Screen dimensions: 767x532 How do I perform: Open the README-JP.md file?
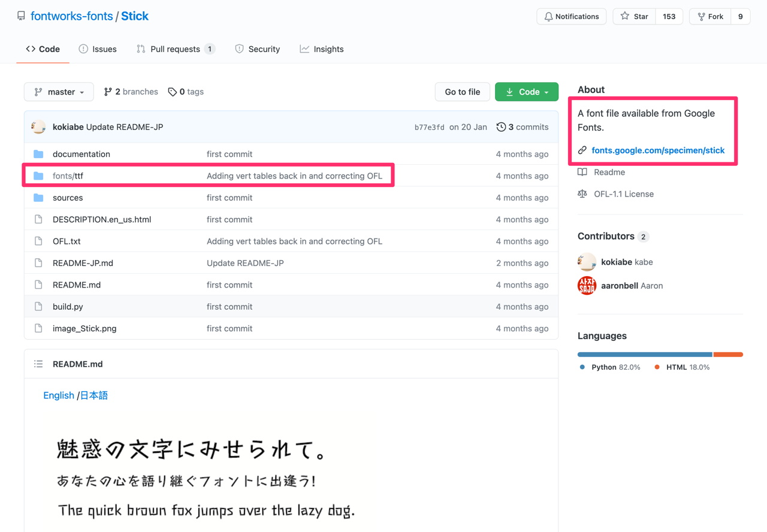point(83,263)
